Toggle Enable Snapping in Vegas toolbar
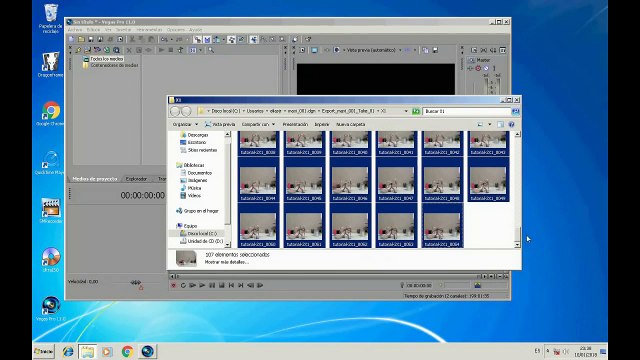 click(x=198, y=39)
